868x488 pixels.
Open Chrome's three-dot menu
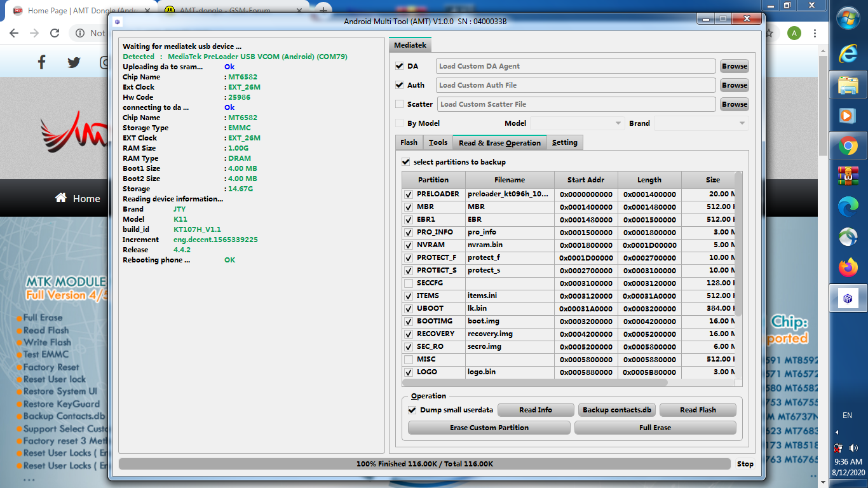(x=815, y=33)
